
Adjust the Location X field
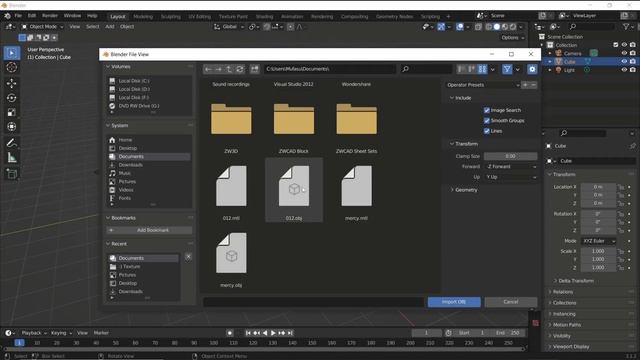coord(598,187)
